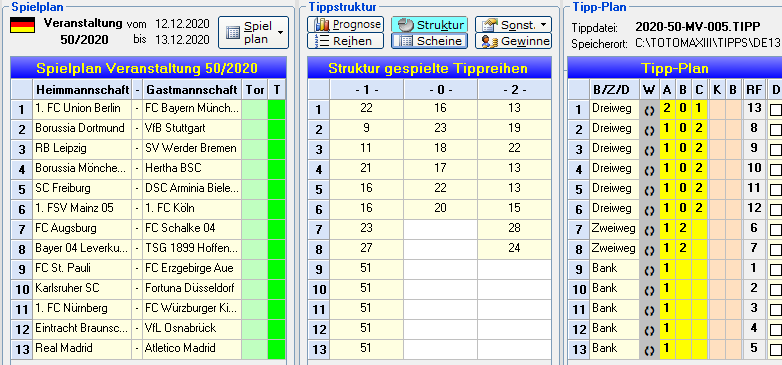Image resolution: width=782 pixels, height=365 pixels.
Task: Click VfL Osnabrück guest cell
Action: 192,330
